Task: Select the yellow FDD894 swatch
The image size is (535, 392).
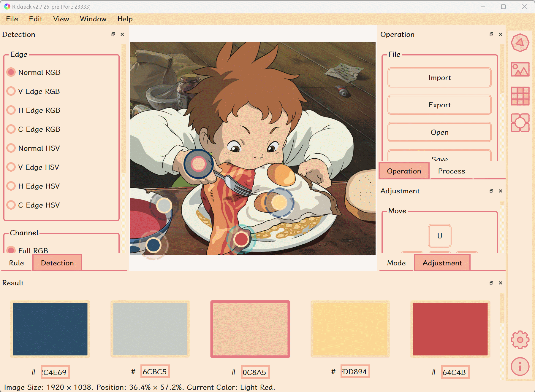Action: pos(350,329)
